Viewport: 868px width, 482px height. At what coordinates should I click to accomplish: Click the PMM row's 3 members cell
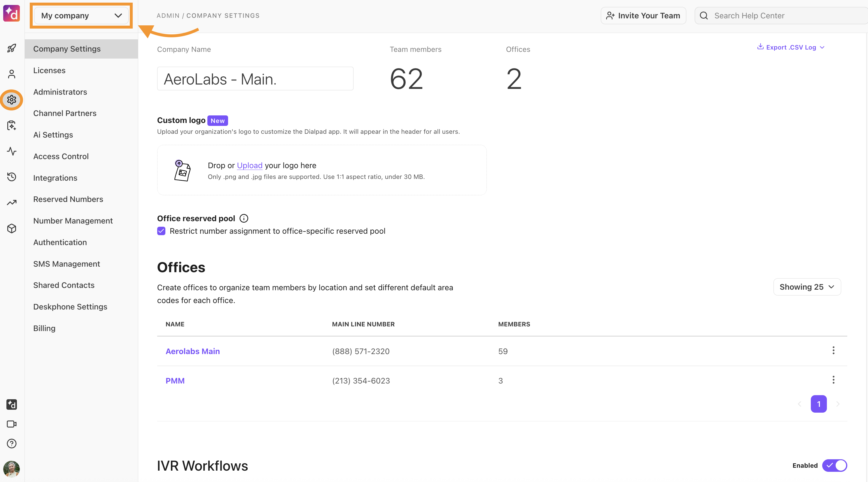(501, 381)
